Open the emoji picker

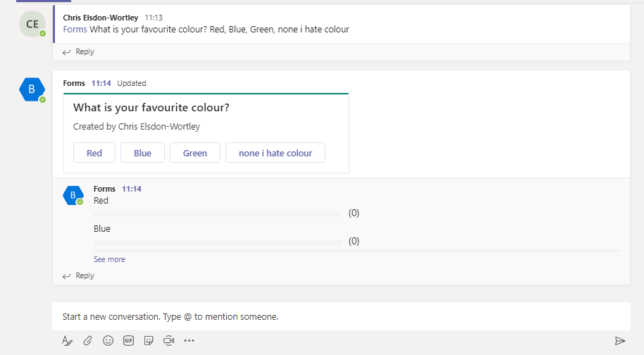click(108, 340)
